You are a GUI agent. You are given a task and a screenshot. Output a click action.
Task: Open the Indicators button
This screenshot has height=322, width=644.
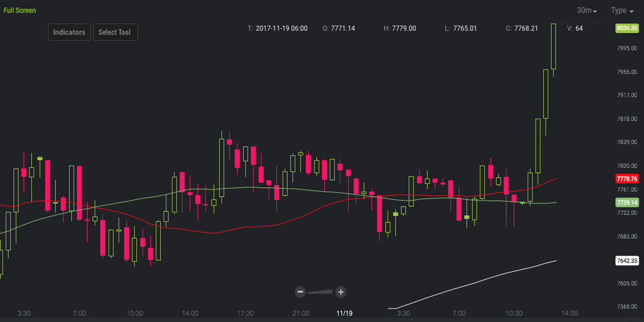tap(69, 32)
